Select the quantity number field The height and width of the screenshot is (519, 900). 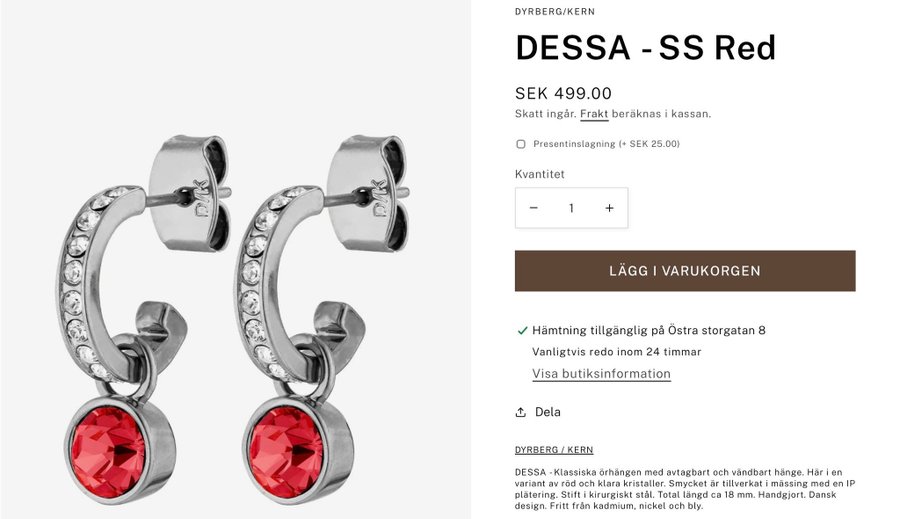tap(571, 208)
